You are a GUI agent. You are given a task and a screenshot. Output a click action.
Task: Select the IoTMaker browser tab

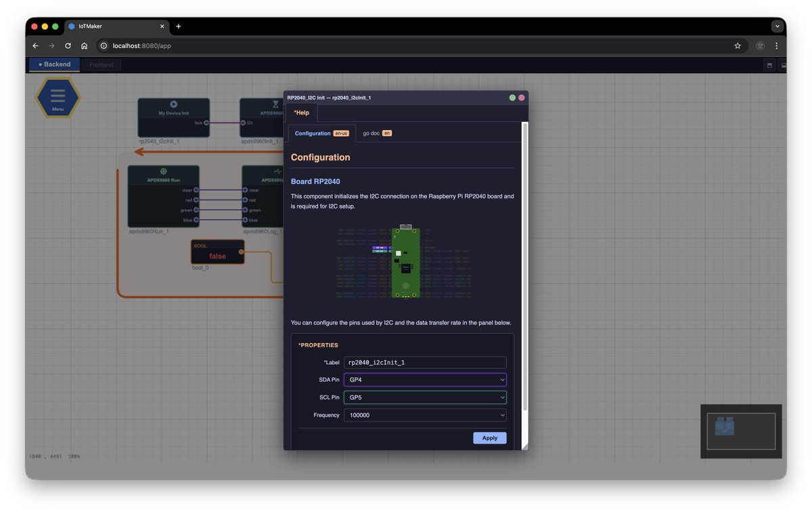[x=115, y=26]
